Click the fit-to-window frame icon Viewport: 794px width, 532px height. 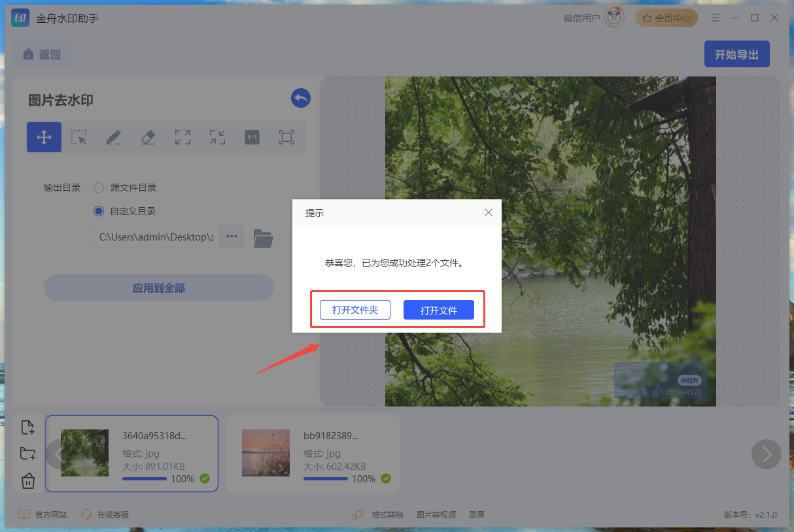pos(286,137)
